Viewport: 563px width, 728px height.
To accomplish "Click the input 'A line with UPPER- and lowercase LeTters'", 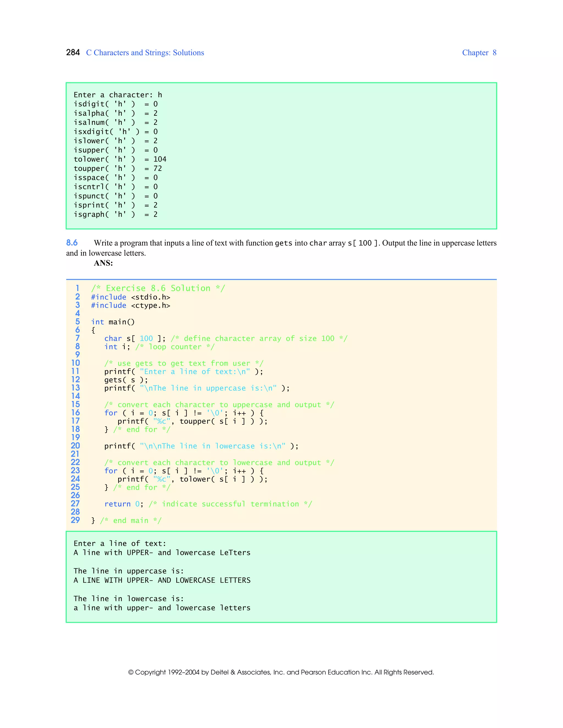I will pos(162,553).
